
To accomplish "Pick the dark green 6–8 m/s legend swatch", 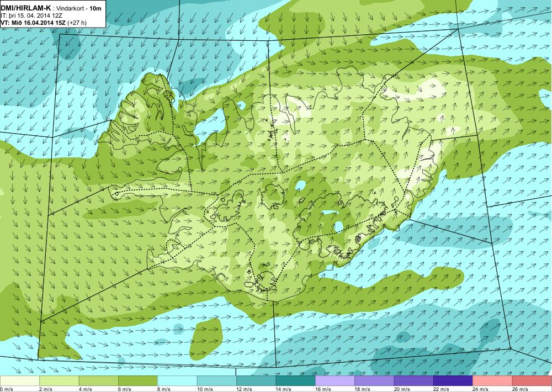I will (x=138, y=381).
